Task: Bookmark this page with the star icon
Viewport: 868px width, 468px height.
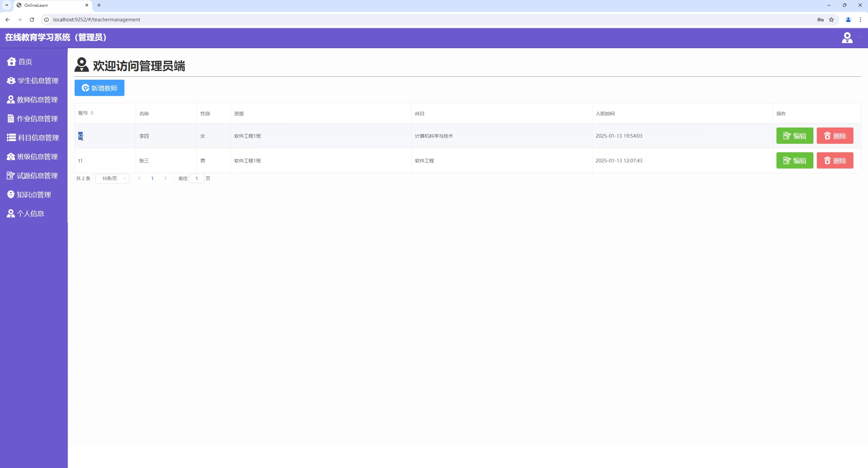Action: point(831,20)
